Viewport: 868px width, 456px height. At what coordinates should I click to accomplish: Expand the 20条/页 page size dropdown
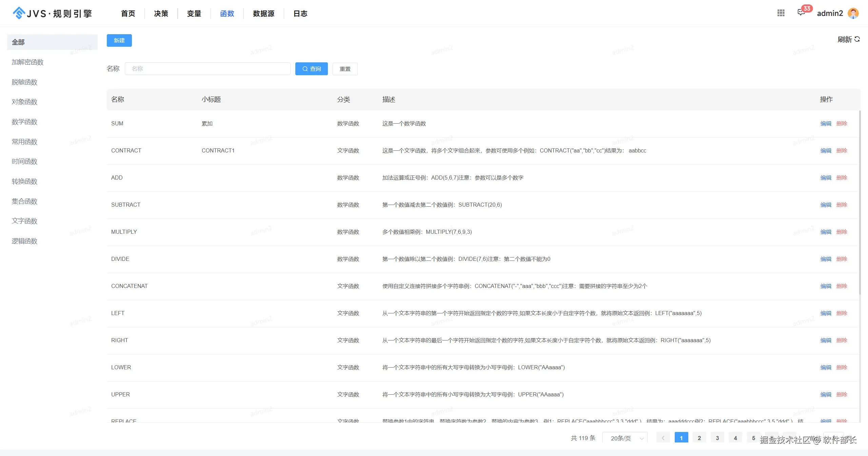[x=625, y=438]
